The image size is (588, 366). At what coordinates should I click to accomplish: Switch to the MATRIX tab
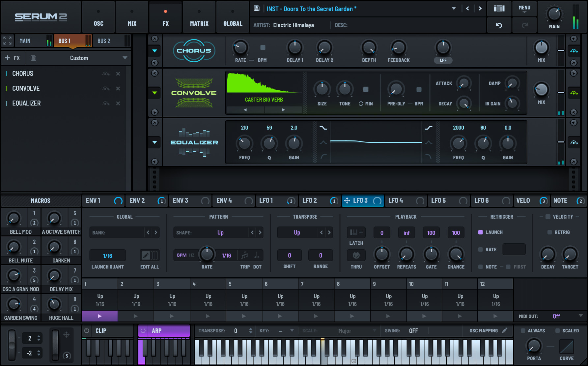coord(199,17)
